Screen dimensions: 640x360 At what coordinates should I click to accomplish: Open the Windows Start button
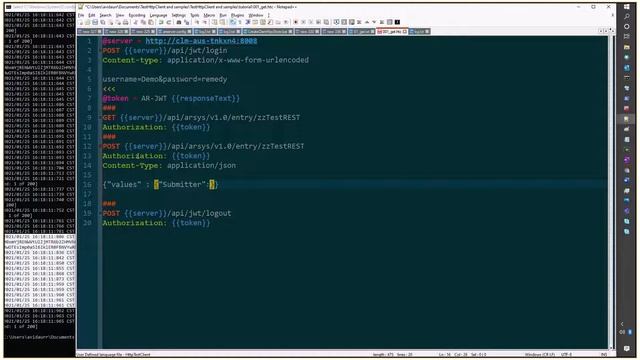click(x=627, y=7)
